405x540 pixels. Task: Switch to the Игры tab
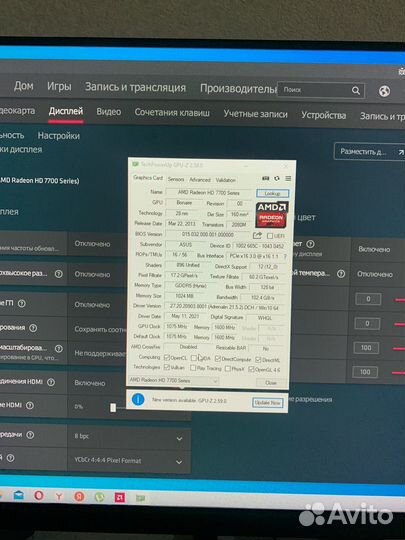(x=59, y=86)
